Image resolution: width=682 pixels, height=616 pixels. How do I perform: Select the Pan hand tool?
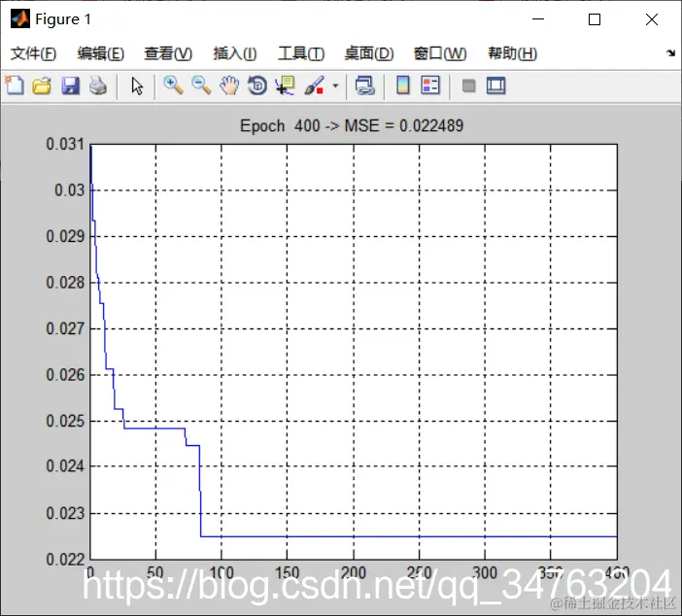coord(229,86)
